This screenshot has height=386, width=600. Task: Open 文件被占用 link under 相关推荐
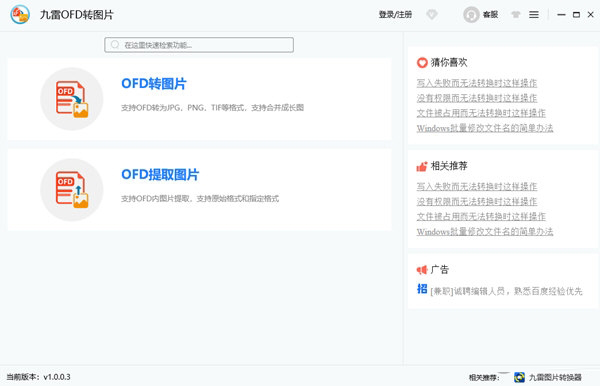pos(481,216)
